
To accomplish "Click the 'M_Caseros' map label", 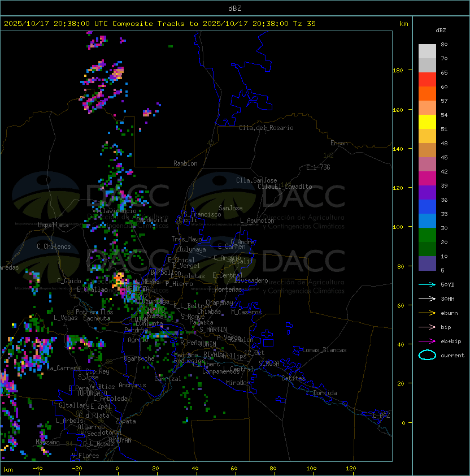I will coord(246,311).
